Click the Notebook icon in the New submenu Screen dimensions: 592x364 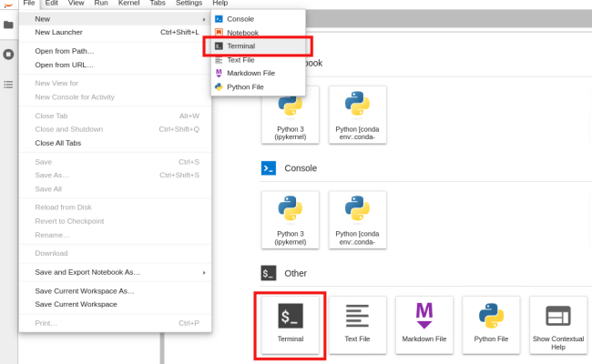click(219, 33)
